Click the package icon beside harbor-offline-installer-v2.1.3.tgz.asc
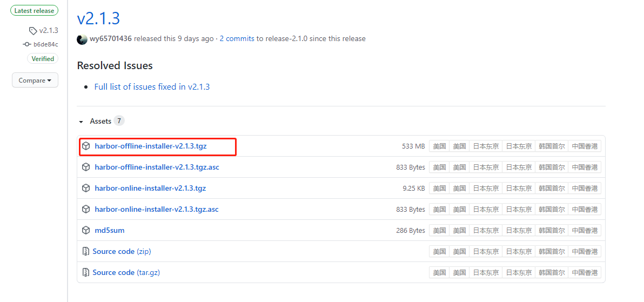The width and height of the screenshot is (644, 302). 86,167
